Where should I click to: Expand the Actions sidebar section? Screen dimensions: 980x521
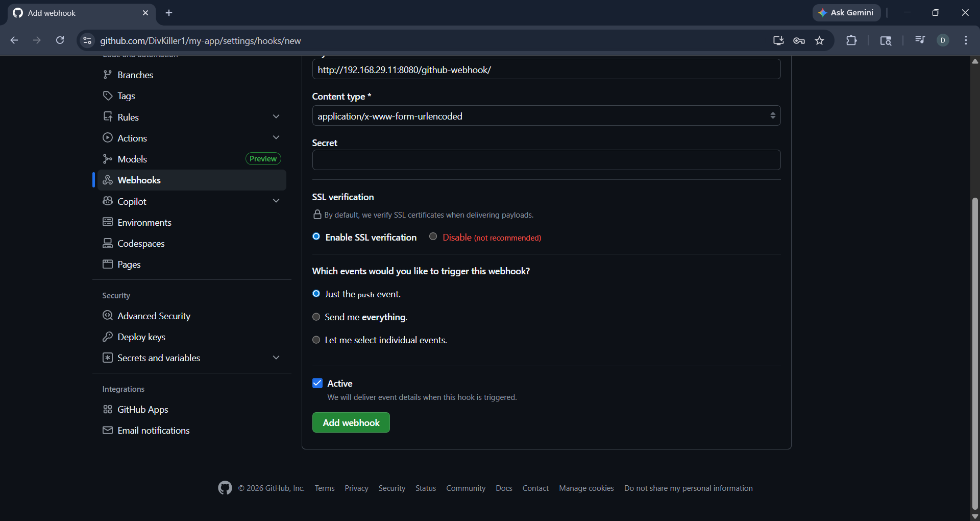276,137
